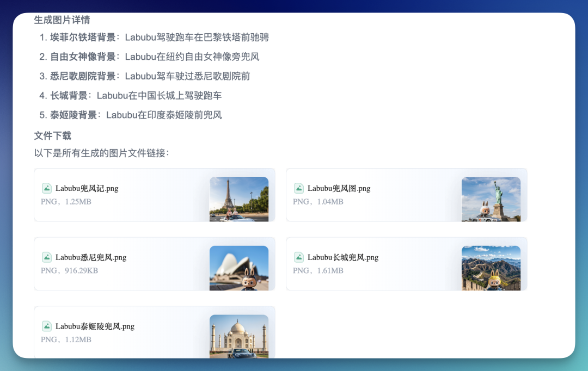Open the Great Wall thumbnail preview
Screen dimensions: 588x371
[x=491, y=268]
